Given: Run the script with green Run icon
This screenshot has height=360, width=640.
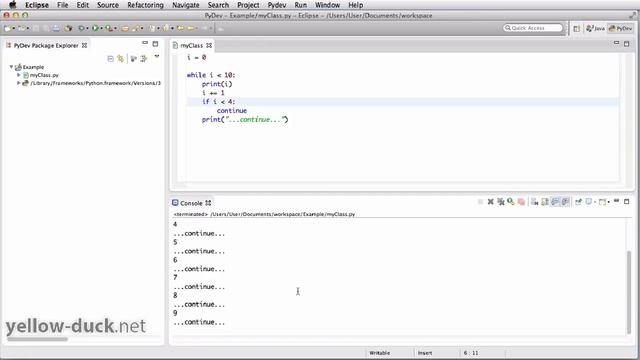Looking at the screenshot, I should pos(95,28).
